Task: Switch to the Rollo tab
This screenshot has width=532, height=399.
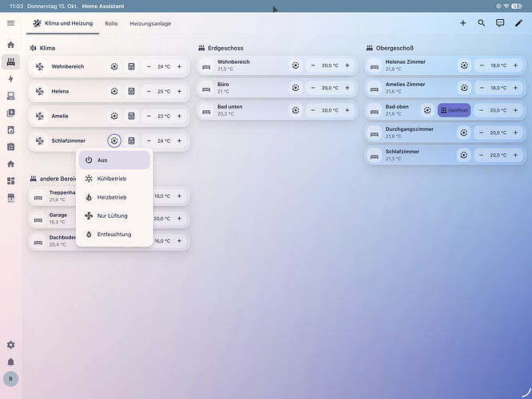Action: pos(111,23)
